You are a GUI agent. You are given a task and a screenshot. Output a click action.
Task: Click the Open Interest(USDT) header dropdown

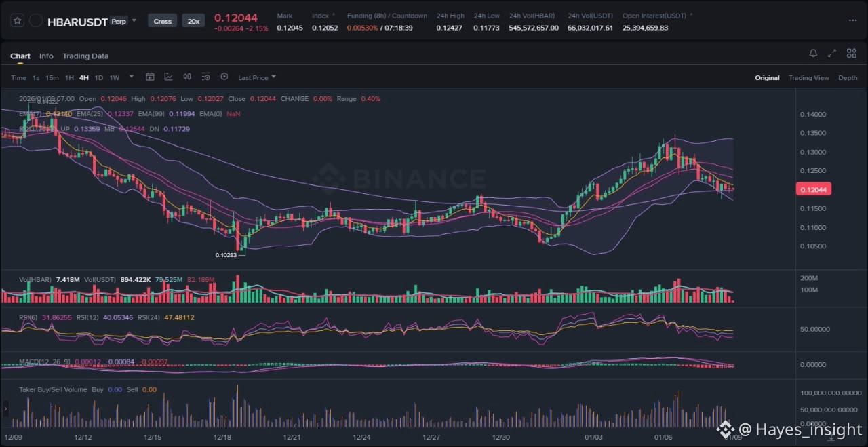coord(658,16)
